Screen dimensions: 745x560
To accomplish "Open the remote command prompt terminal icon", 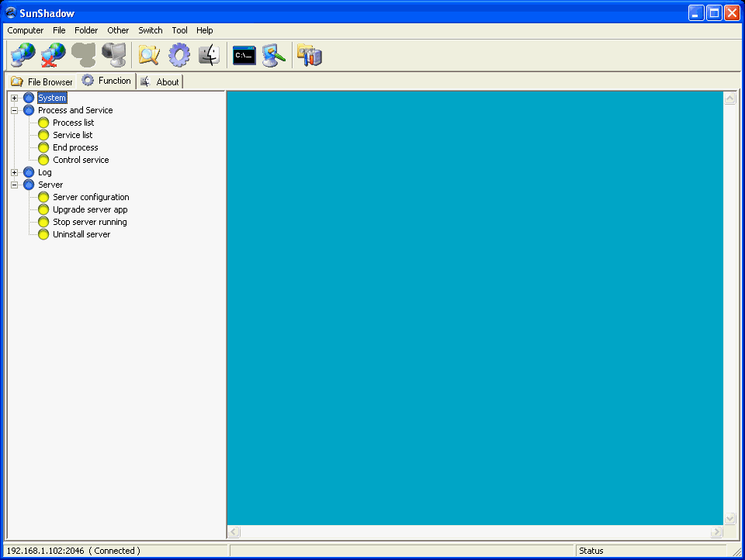I will tap(243, 54).
